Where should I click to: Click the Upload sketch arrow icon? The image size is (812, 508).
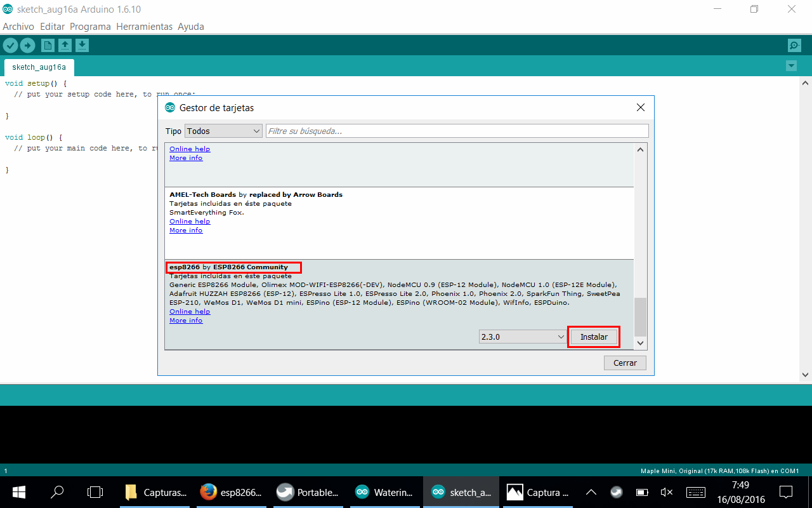click(27, 45)
